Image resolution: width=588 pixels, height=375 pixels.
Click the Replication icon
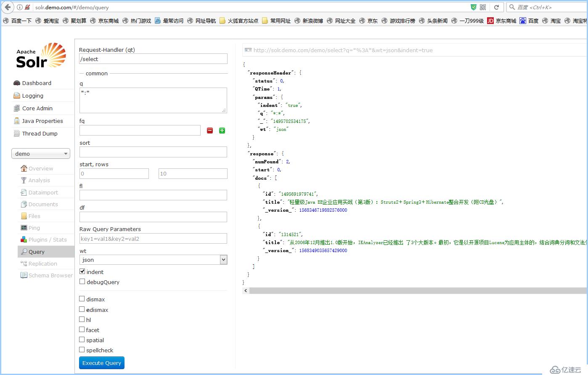tap(24, 263)
